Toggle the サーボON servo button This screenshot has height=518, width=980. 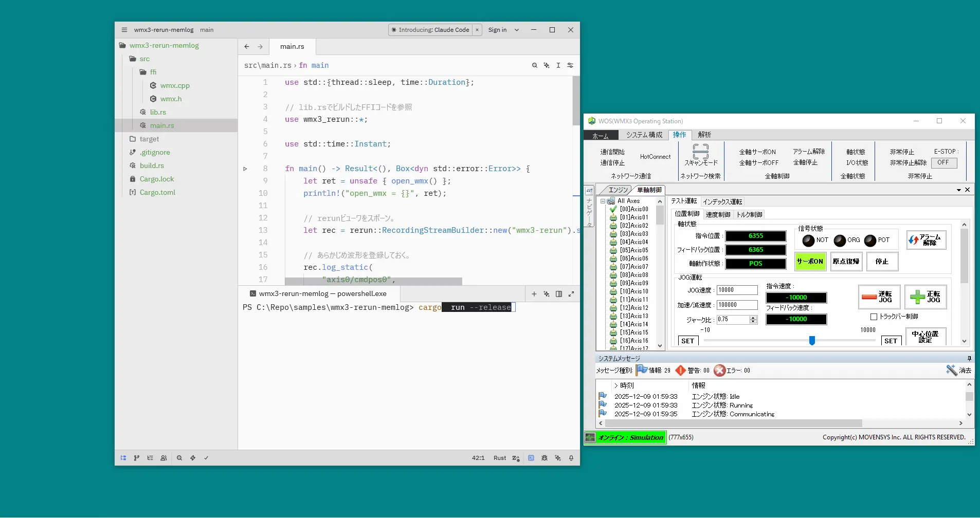[810, 262]
